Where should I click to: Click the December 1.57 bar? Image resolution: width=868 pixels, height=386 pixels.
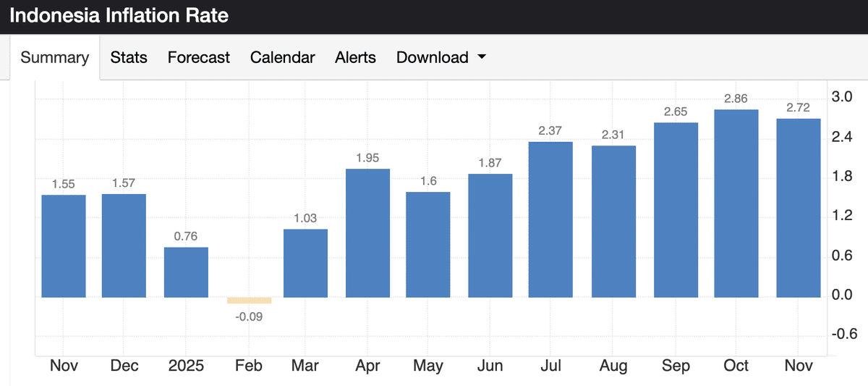(124, 246)
